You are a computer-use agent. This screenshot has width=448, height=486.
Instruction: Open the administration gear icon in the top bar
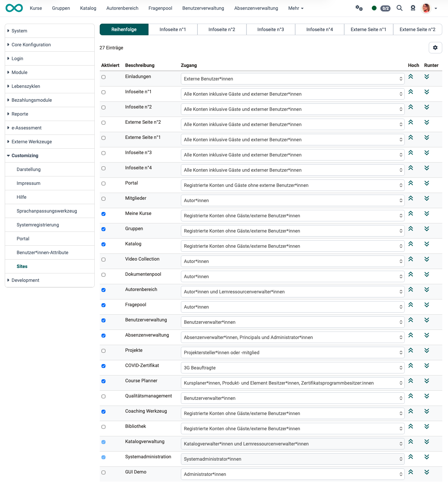359,8
